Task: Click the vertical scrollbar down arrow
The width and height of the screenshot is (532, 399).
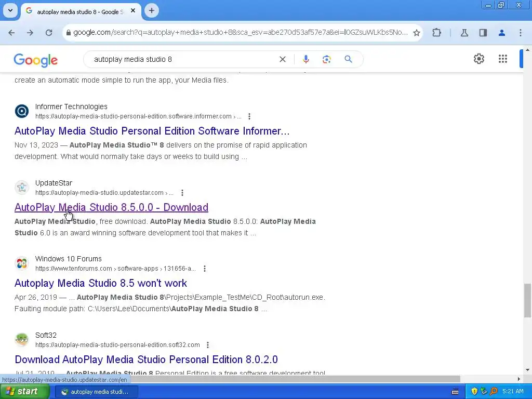Action: coord(527,370)
